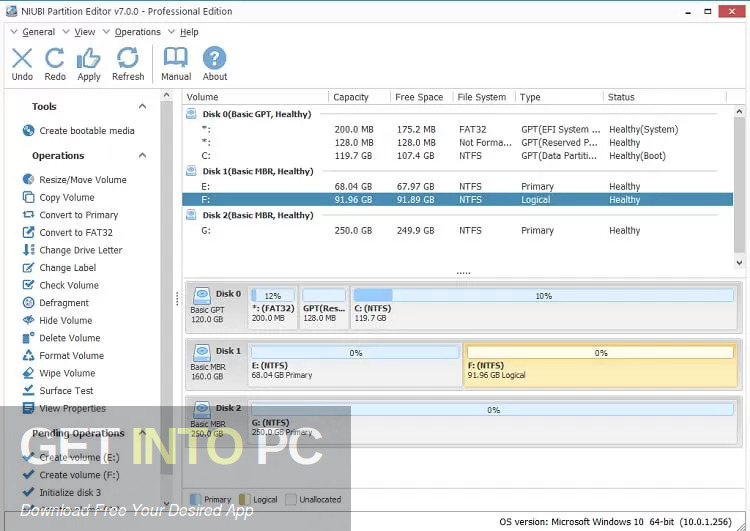This screenshot has height=531, width=750.
Task: Select F: (NTFS) 91.96 GB Logical block
Action: click(x=600, y=365)
